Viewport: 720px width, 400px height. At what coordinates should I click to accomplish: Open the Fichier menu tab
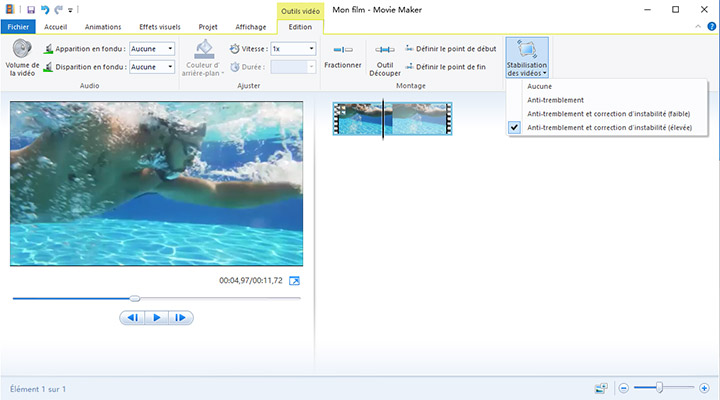[x=19, y=27]
